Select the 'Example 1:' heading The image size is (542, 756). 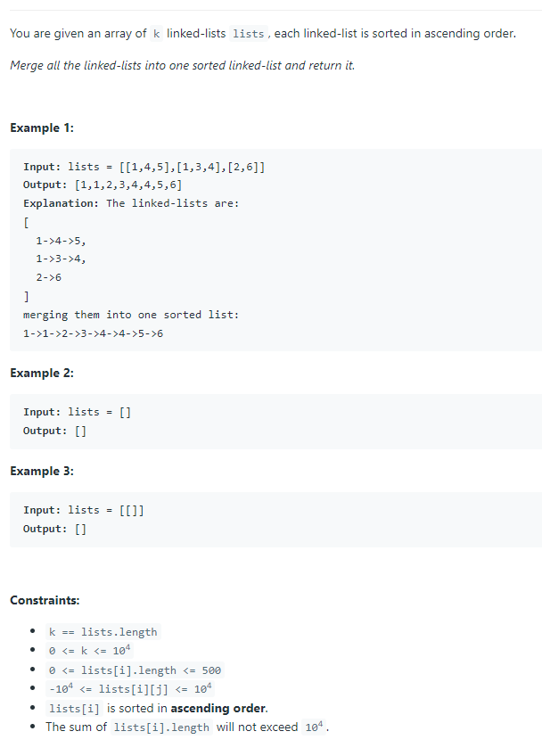[42, 127]
